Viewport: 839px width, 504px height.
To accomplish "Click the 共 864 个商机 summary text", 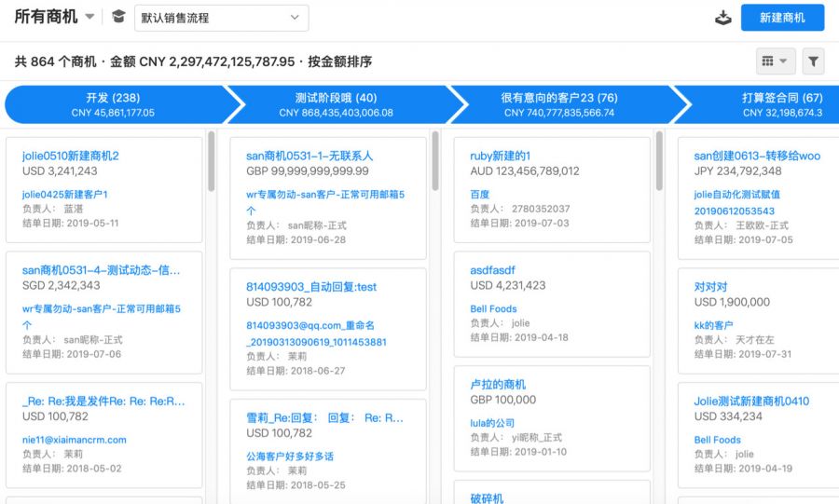I will [56, 61].
